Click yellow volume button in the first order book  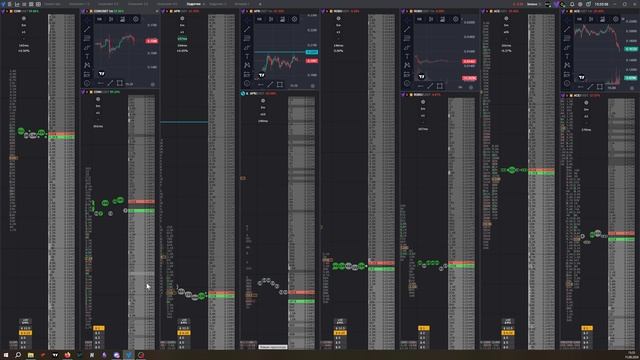point(25,333)
